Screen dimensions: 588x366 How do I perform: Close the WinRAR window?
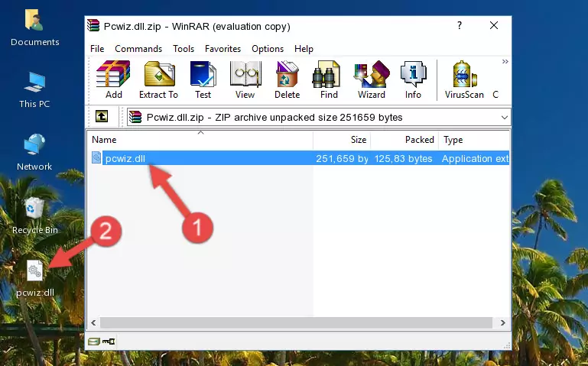pyautogui.click(x=494, y=25)
